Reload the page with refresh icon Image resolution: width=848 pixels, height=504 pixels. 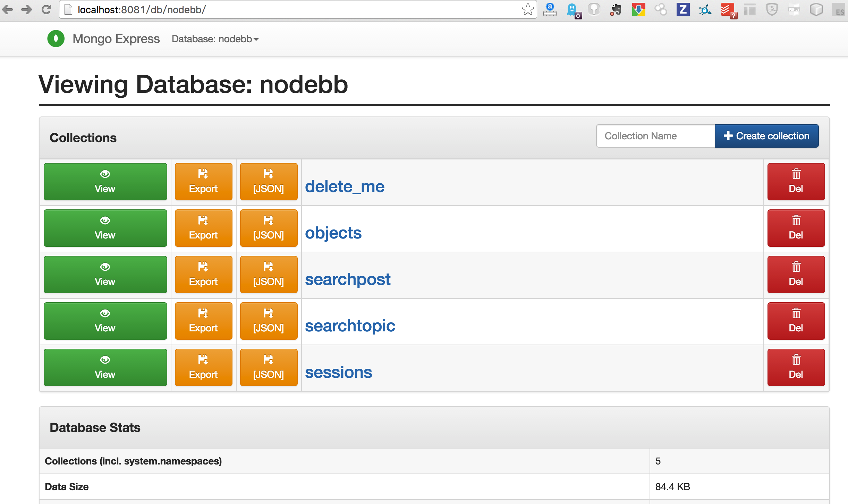pos(46,10)
